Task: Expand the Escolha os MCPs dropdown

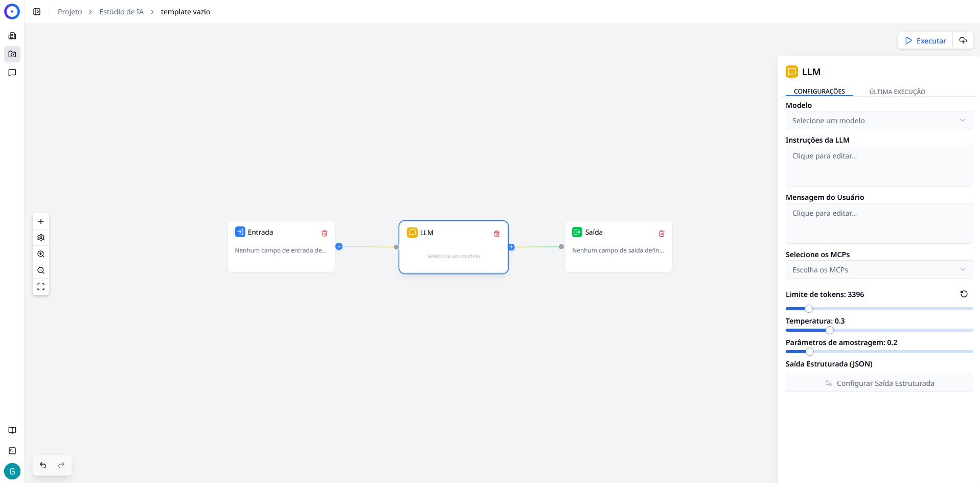Action: pos(879,269)
